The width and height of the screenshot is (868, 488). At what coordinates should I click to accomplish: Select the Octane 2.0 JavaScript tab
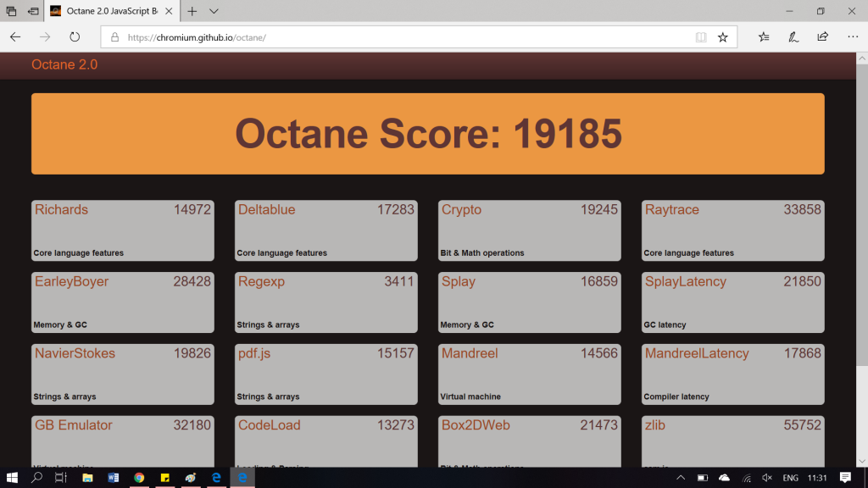(x=112, y=11)
